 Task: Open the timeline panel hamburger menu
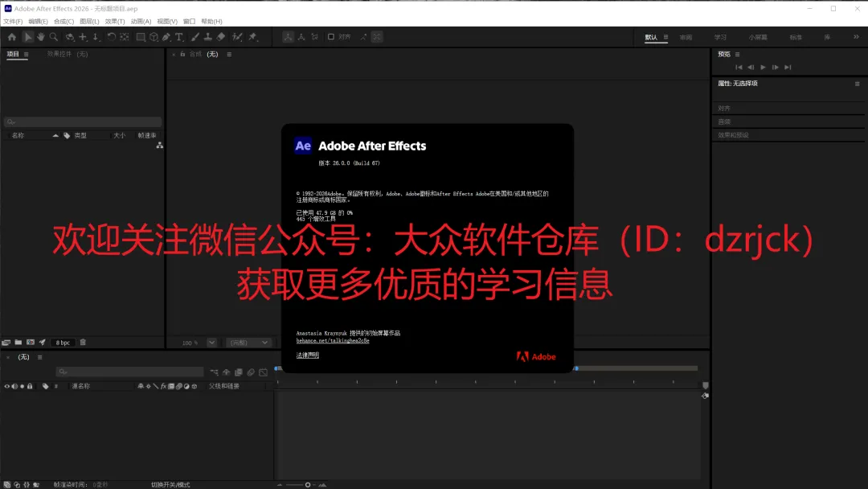(x=40, y=357)
